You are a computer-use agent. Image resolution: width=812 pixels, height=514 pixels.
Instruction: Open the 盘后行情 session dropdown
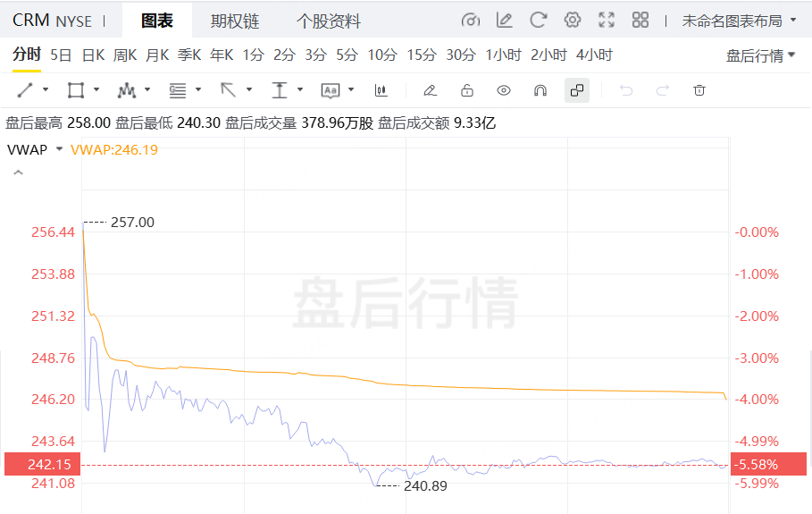pos(760,55)
